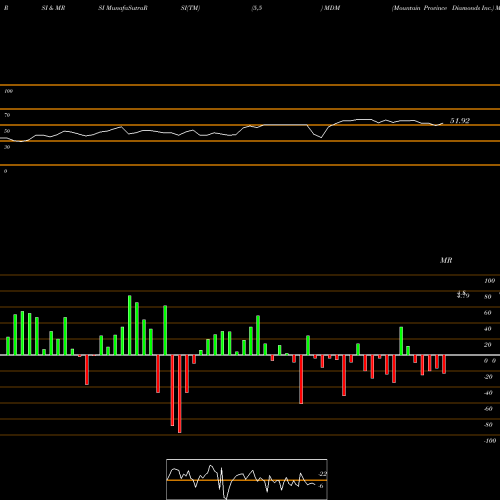The image size is (500, 500).
Task: Click the MR axis label 20
Action: click(x=488, y=345)
